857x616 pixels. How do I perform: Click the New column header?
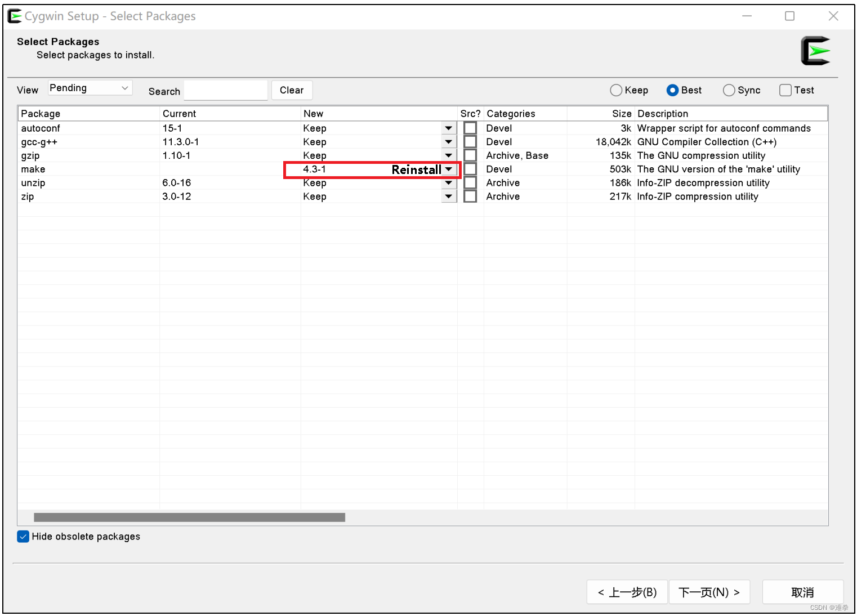tap(379, 113)
